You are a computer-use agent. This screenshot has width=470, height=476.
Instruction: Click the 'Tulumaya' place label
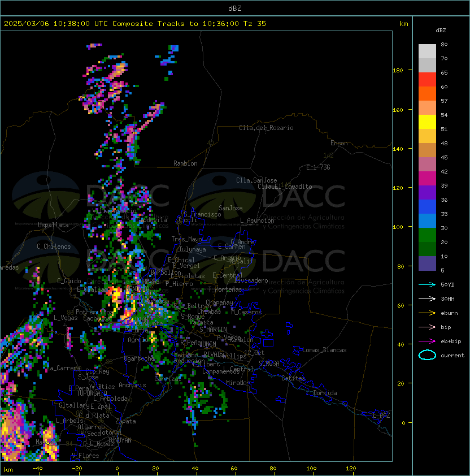[193, 249]
